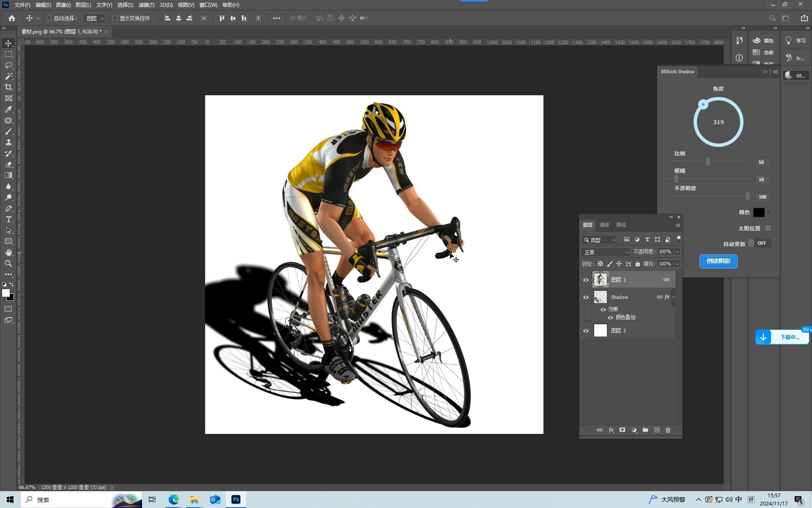
Task: Click the delete layer trash icon
Action: pyautogui.click(x=668, y=430)
